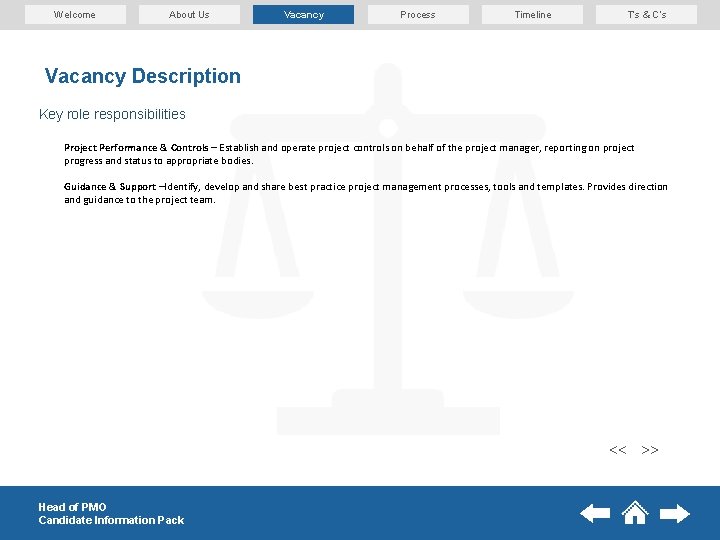Click the >> next section link

coord(650,450)
